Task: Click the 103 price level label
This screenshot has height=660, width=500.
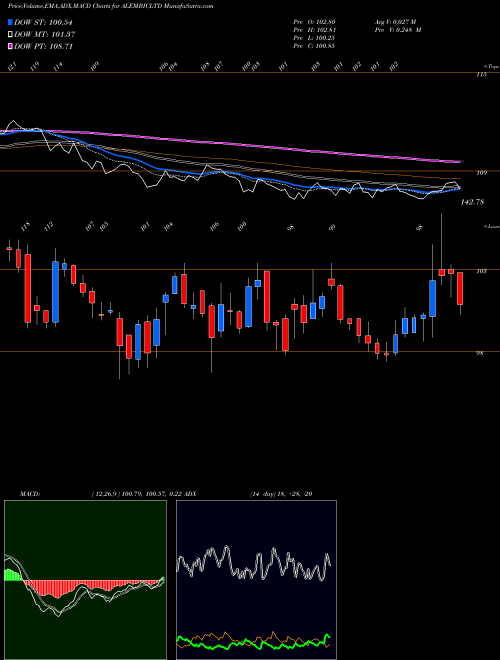Action: pos(481,271)
